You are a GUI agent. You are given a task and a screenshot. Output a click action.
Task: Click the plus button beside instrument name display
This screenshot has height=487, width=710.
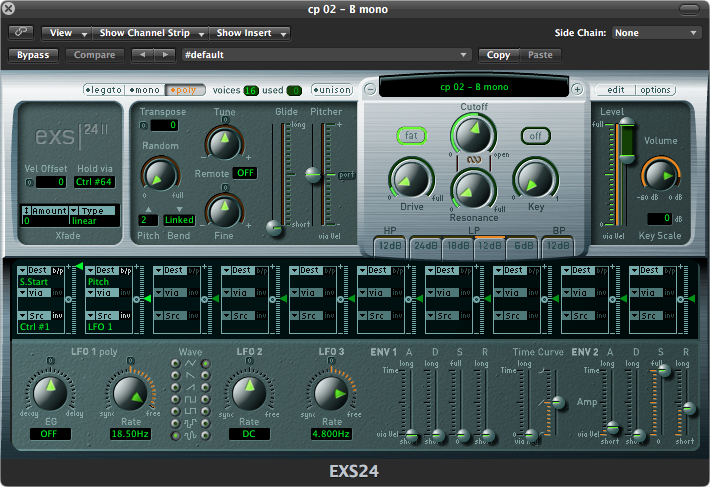[x=577, y=89]
